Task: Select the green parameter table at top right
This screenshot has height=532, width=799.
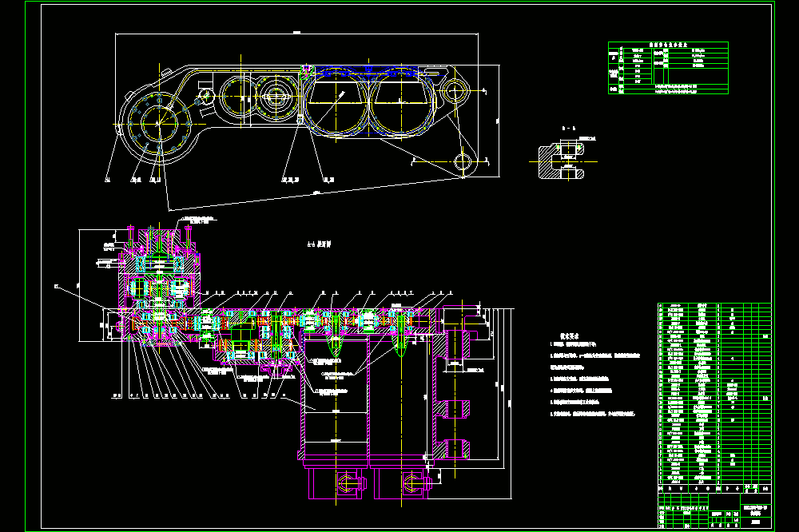Action: pos(668,68)
